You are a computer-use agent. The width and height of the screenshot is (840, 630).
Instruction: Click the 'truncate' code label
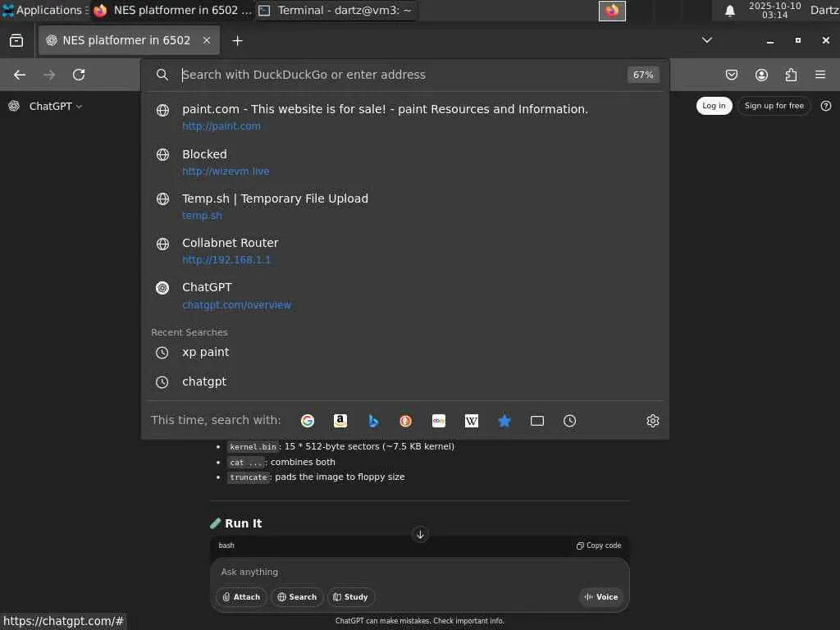click(249, 477)
